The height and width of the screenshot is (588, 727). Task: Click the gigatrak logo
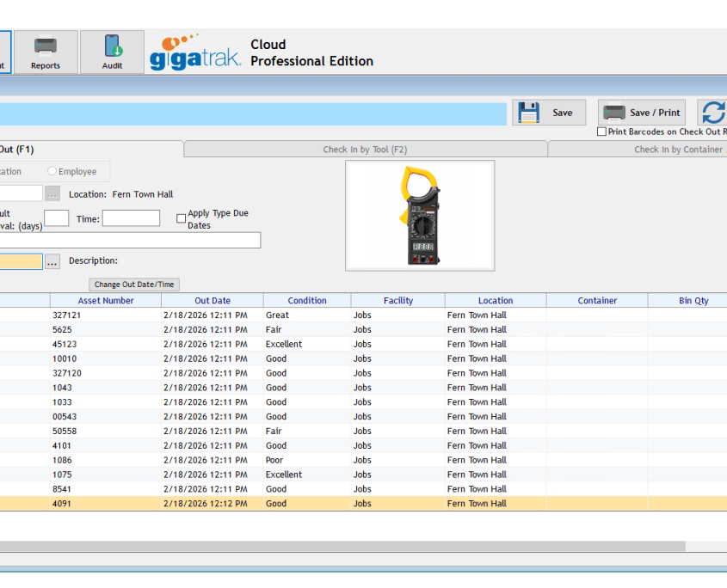click(195, 52)
